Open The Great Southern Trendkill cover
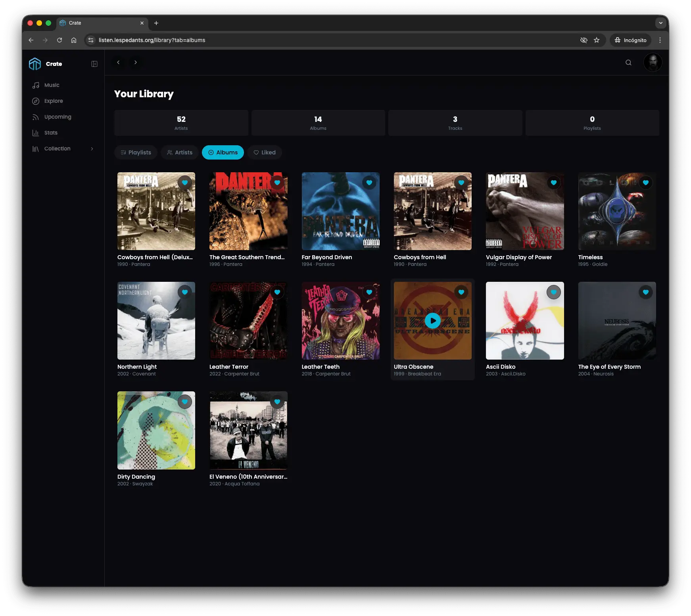 pyautogui.click(x=248, y=211)
